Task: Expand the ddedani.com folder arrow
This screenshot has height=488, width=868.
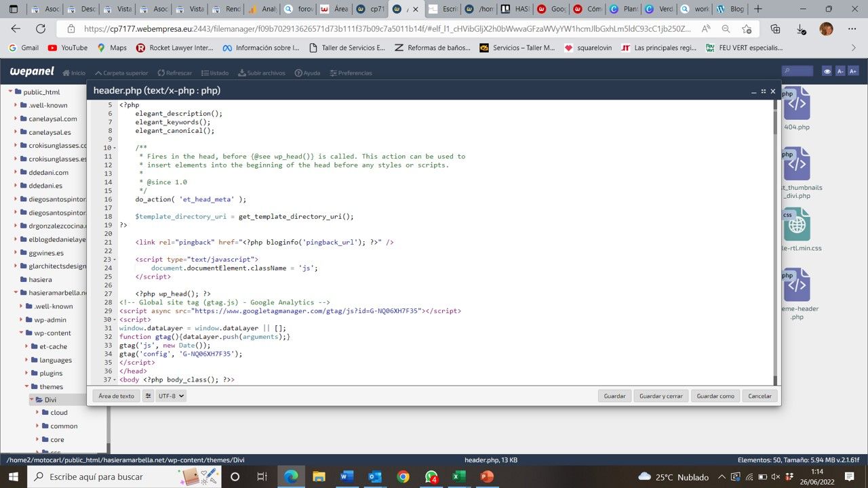Action: tap(16, 172)
